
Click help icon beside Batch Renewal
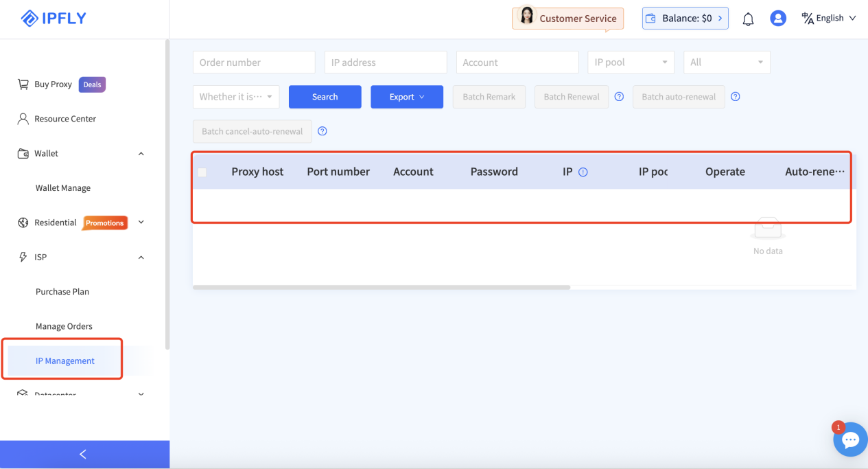[x=619, y=97]
